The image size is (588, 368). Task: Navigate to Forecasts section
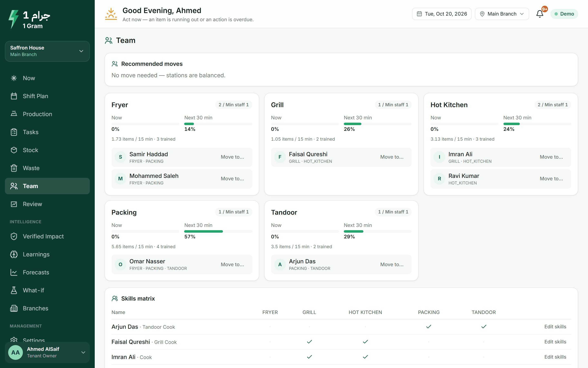tap(47, 272)
